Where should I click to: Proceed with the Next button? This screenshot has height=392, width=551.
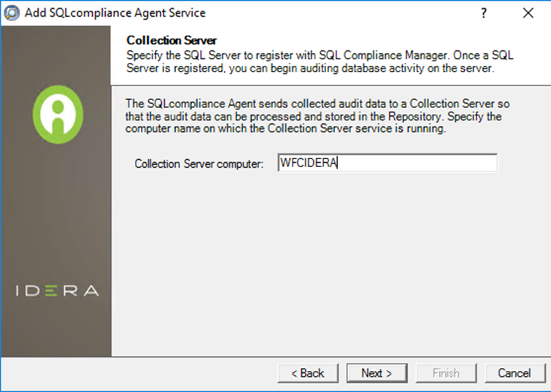point(377,373)
